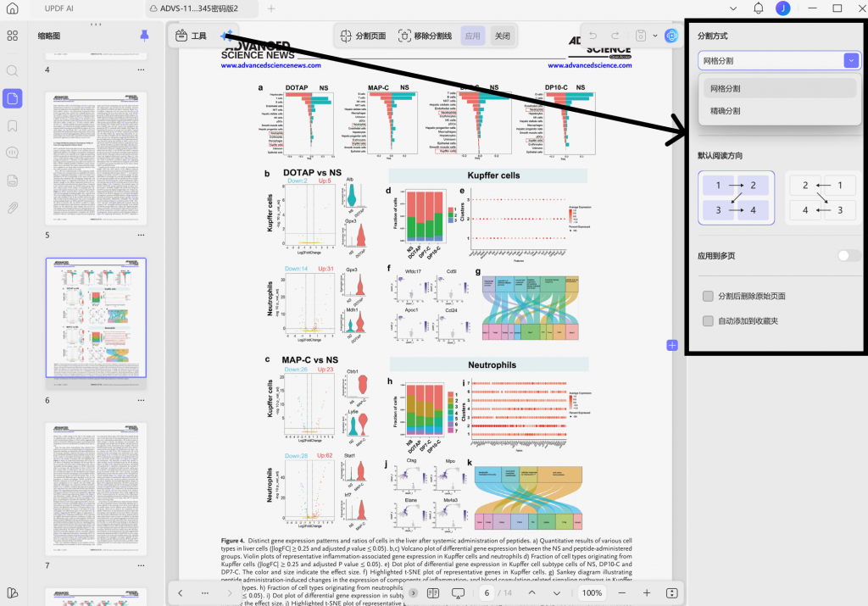Select 精确分割 from the dropdown list
The height and width of the screenshot is (606, 868).
coord(780,111)
